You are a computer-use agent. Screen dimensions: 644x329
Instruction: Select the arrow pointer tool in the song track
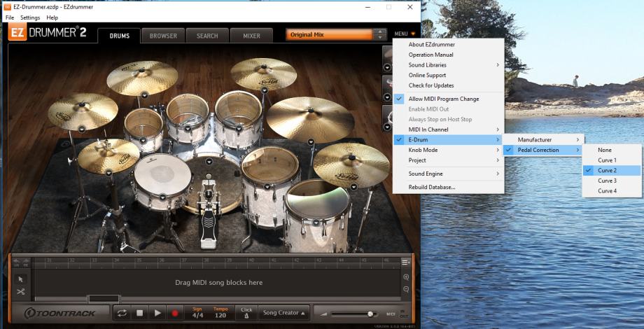pos(21,279)
